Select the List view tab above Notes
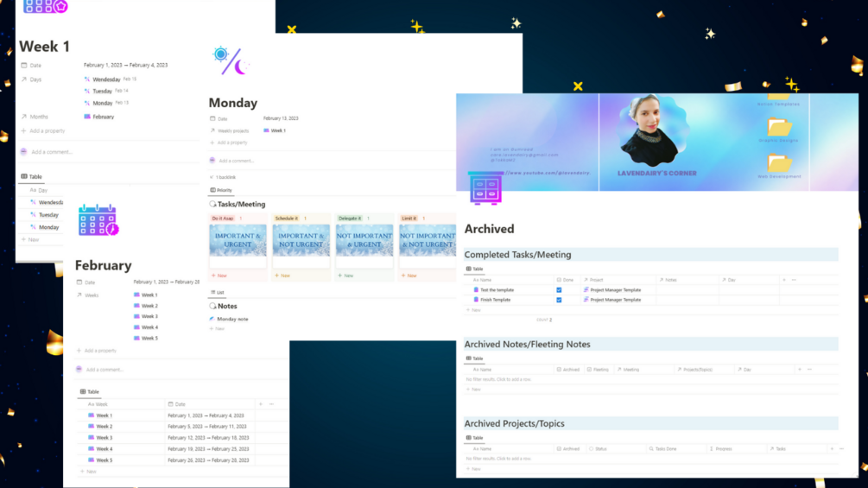The image size is (868, 488). pos(218,292)
